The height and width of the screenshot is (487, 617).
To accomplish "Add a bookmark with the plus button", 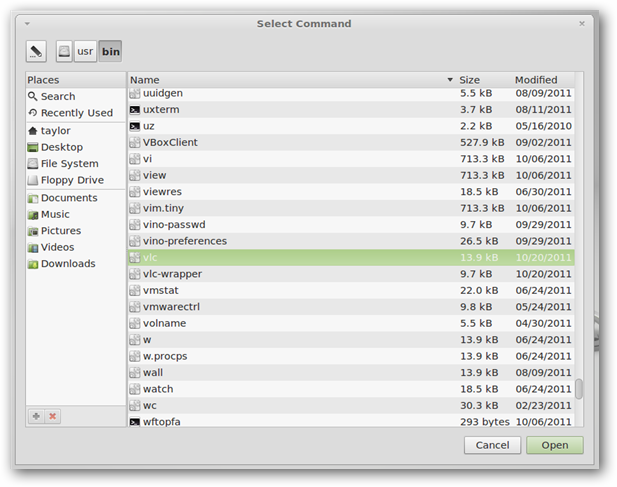I will [x=36, y=416].
